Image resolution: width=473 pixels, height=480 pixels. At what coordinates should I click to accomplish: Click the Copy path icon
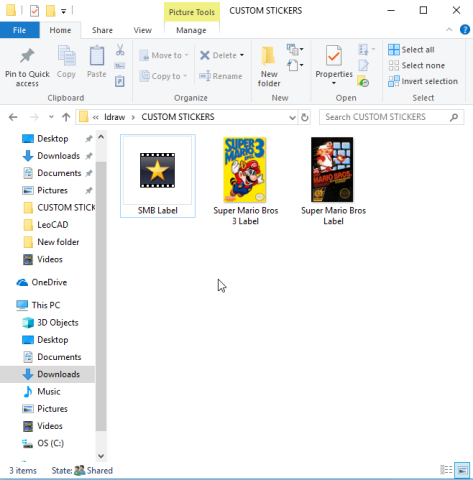pyautogui.click(x=120, y=66)
